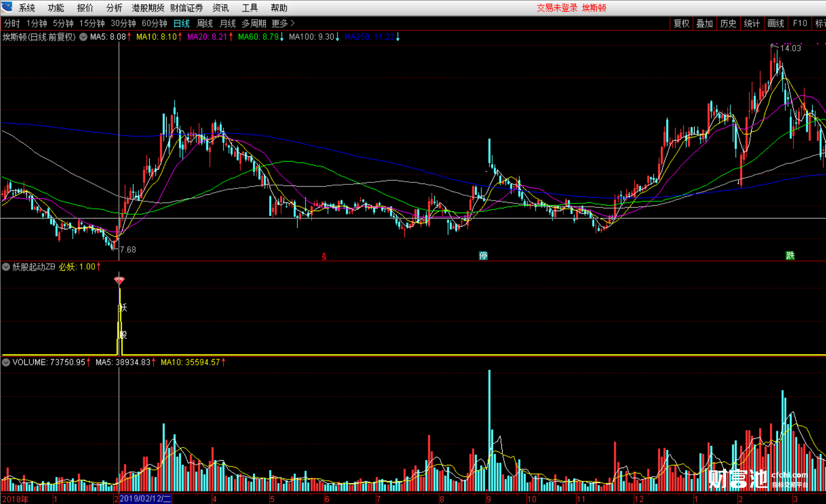Open the 帮助 menu
826x504 pixels.
[x=279, y=8]
